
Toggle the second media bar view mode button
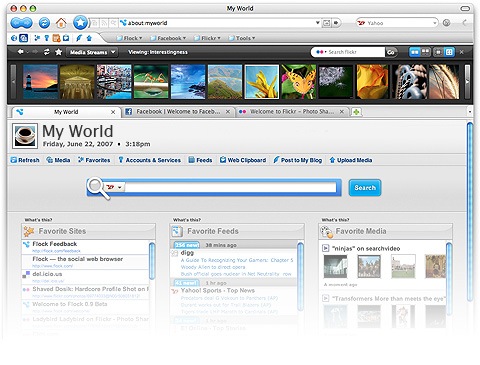point(425,52)
